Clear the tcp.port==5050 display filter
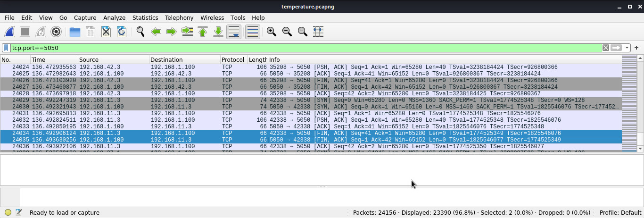This screenshot has width=644, height=218. click(606, 48)
